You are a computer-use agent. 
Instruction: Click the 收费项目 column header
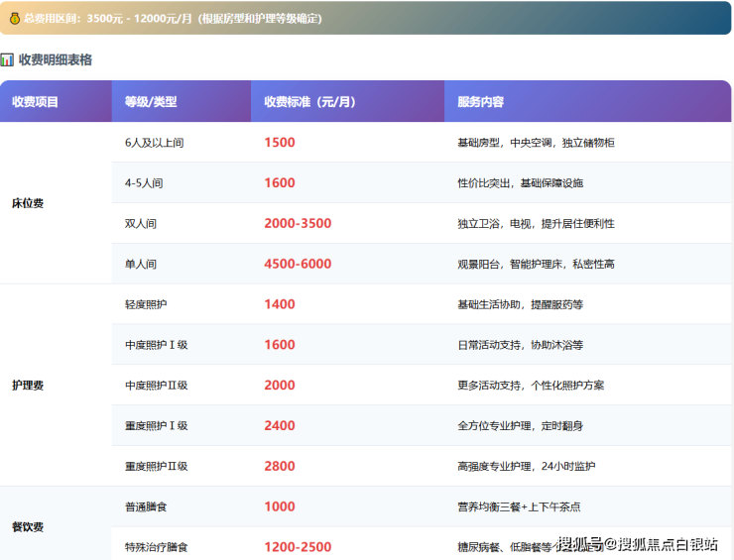click(x=35, y=102)
